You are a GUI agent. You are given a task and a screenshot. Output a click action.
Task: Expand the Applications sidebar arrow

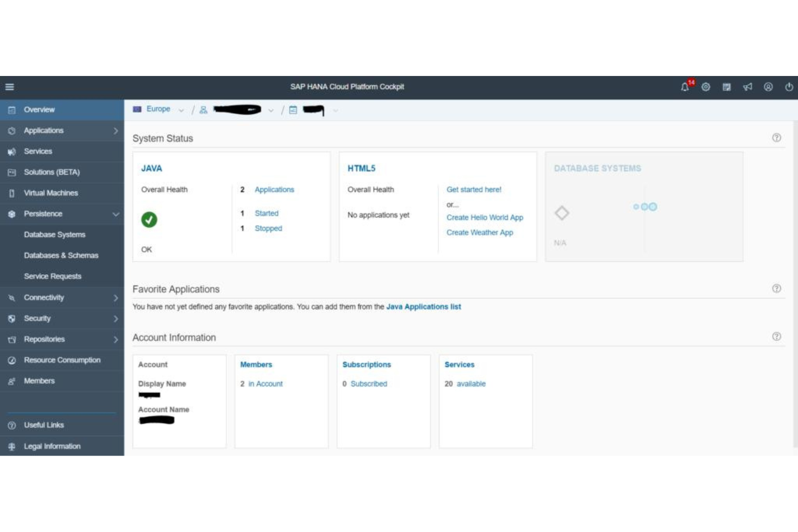pyautogui.click(x=115, y=130)
